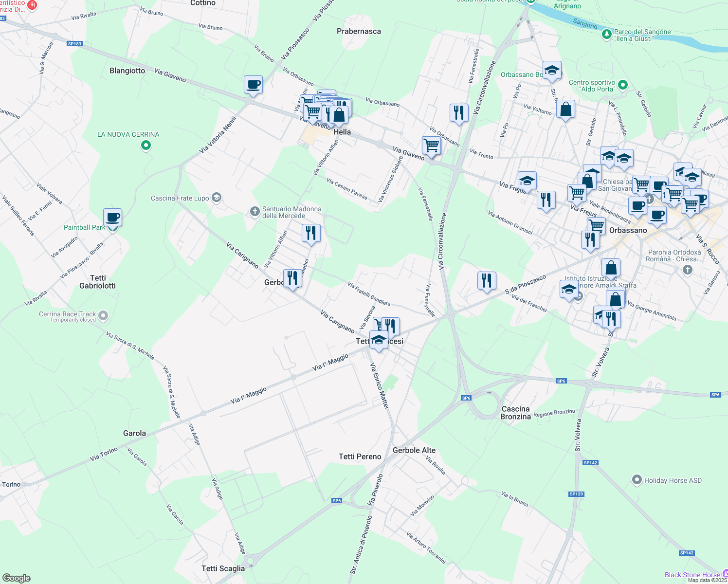Select restaurant marker near Santuario Madonna della Mercede

(311, 233)
